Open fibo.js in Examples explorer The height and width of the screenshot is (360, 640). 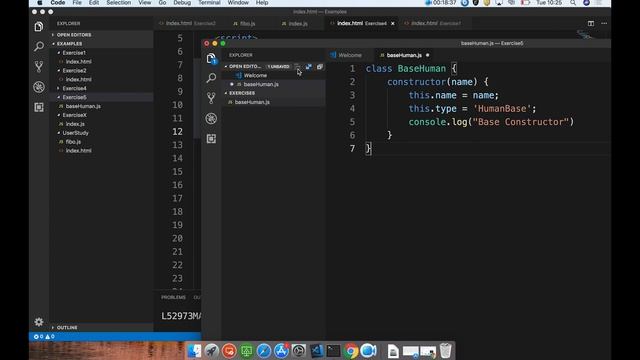point(73,142)
